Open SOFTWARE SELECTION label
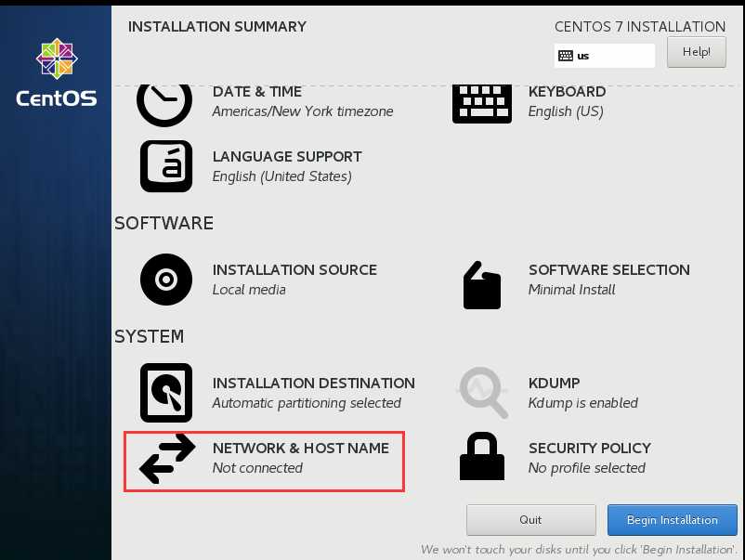 (609, 270)
